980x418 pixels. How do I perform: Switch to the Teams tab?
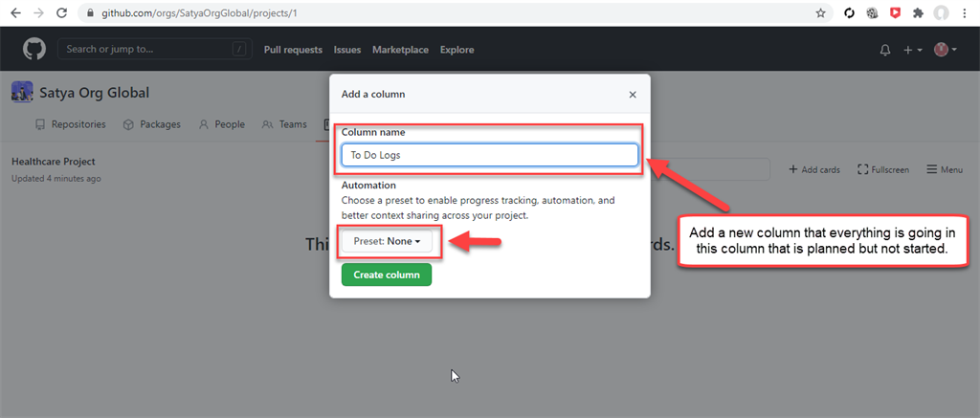click(284, 124)
